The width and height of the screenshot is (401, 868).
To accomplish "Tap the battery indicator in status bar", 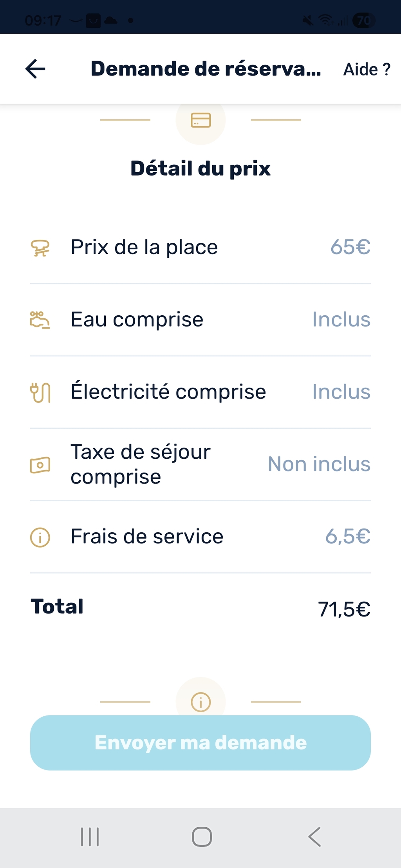I will [x=363, y=20].
